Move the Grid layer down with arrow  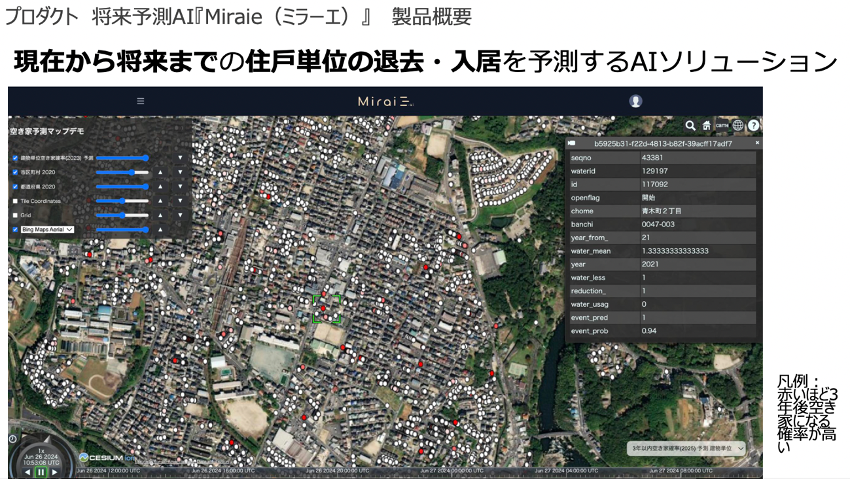[x=180, y=214]
